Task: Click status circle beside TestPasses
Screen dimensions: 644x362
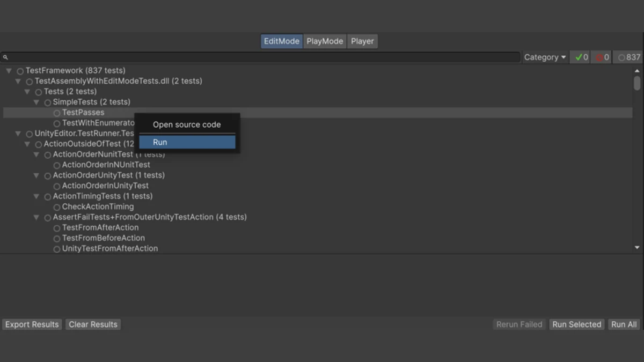Action: 57,113
